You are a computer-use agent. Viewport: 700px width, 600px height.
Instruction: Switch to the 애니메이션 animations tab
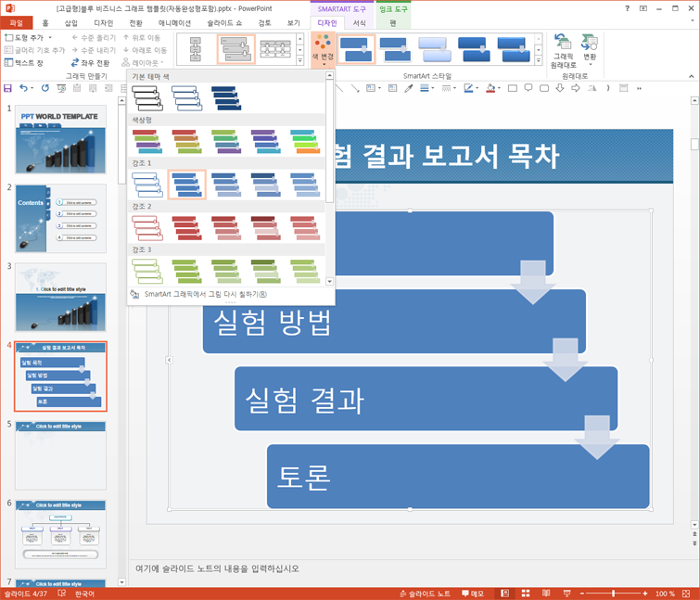coord(174,23)
